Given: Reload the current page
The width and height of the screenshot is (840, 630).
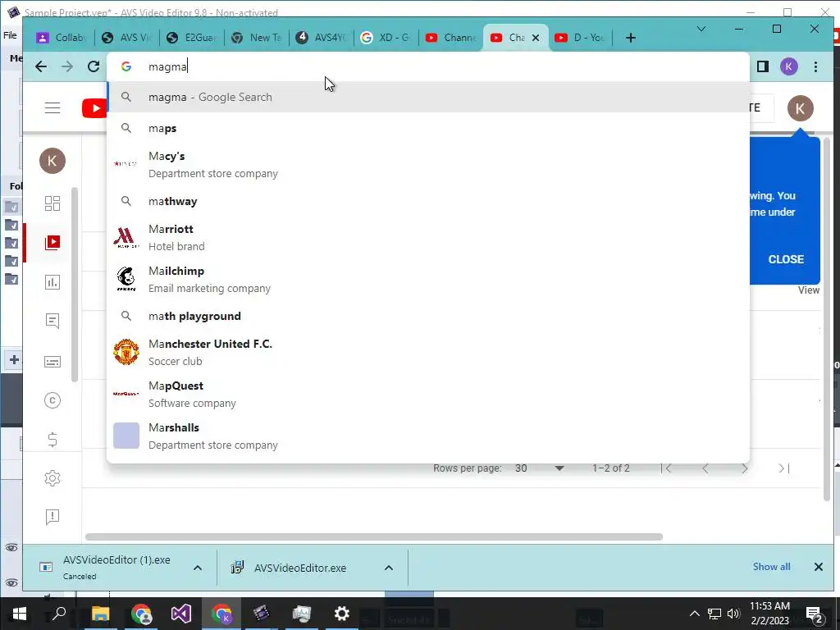Looking at the screenshot, I should pyautogui.click(x=94, y=66).
